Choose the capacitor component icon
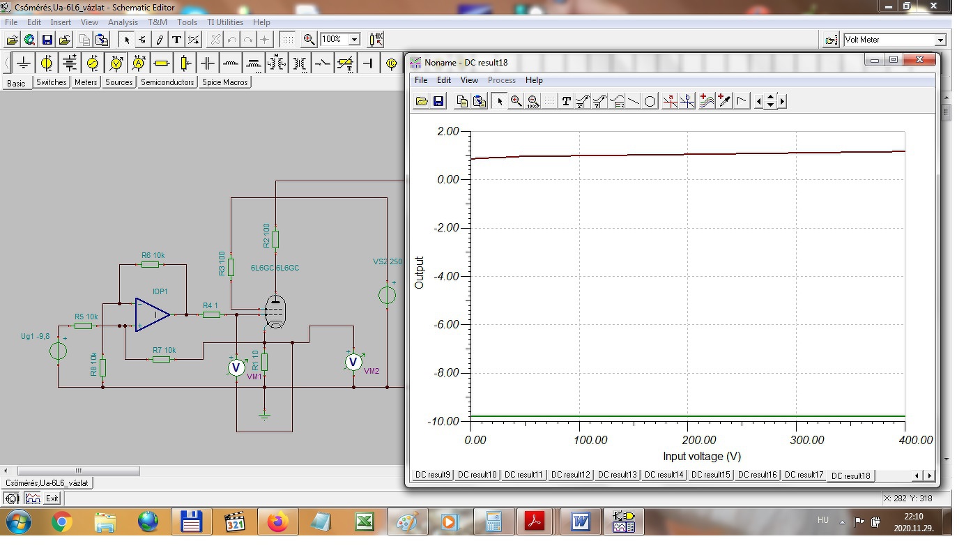This screenshot has width=980, height=548. pyautogui.click(x=208, y=63)
